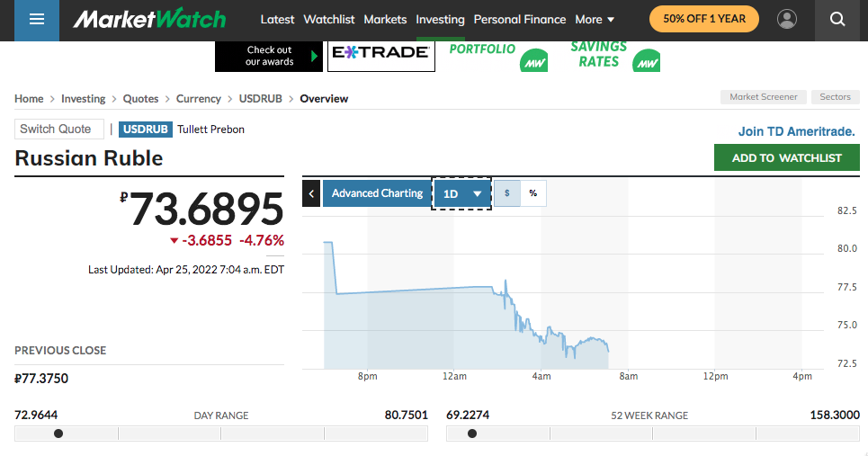
Task: Click the E*TRADE advertisement logo
Action: pyautogui.click(x=380, y=54)
